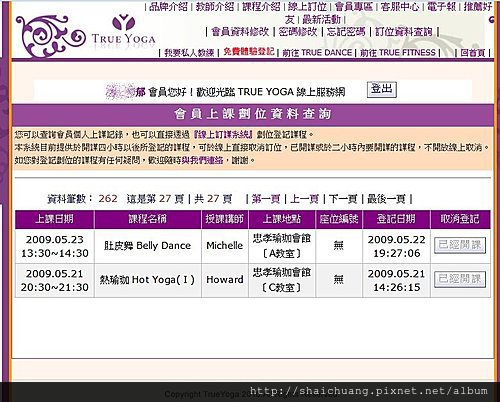
Task: Open 密碼修改 link
Action: pyautogui.click(x=298, y=32)
